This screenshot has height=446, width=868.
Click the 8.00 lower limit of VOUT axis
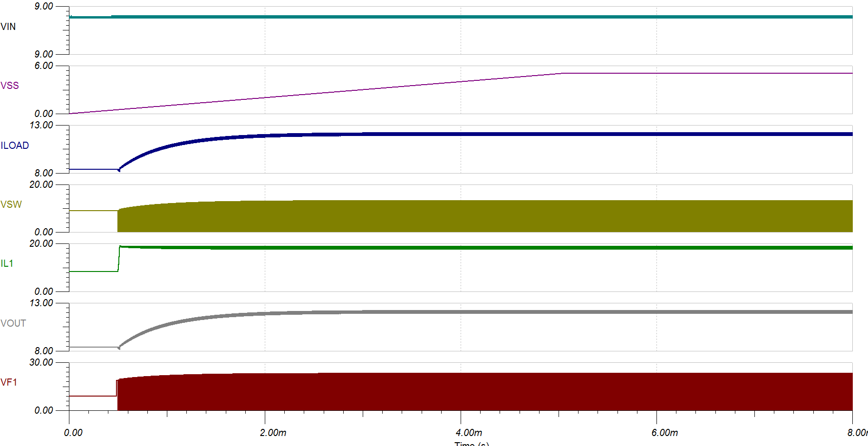(x=44, y=351)
